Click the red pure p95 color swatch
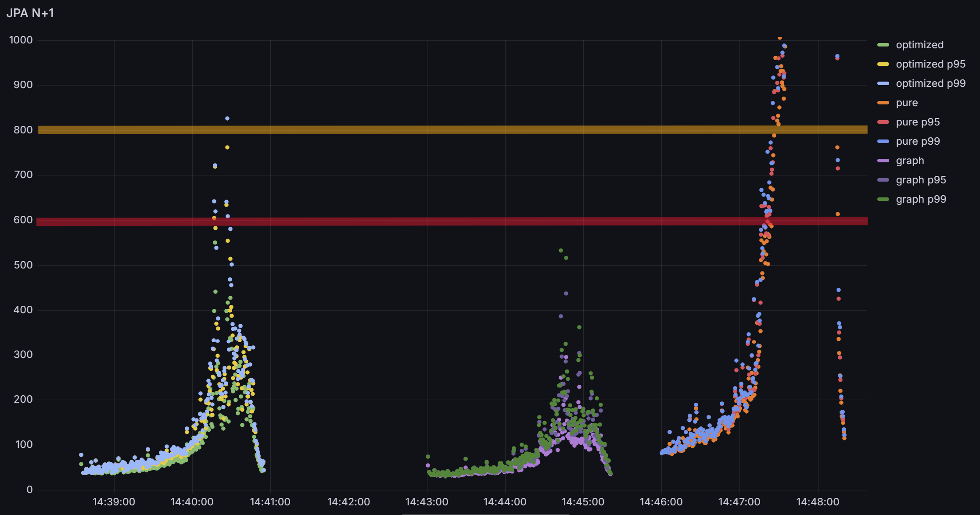 tap(883, 122)
